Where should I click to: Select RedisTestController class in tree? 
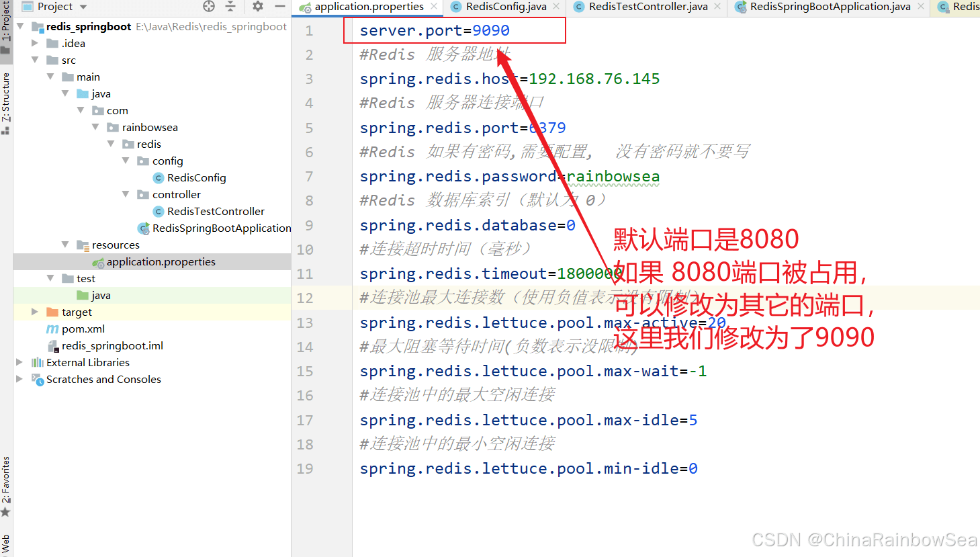216,211
